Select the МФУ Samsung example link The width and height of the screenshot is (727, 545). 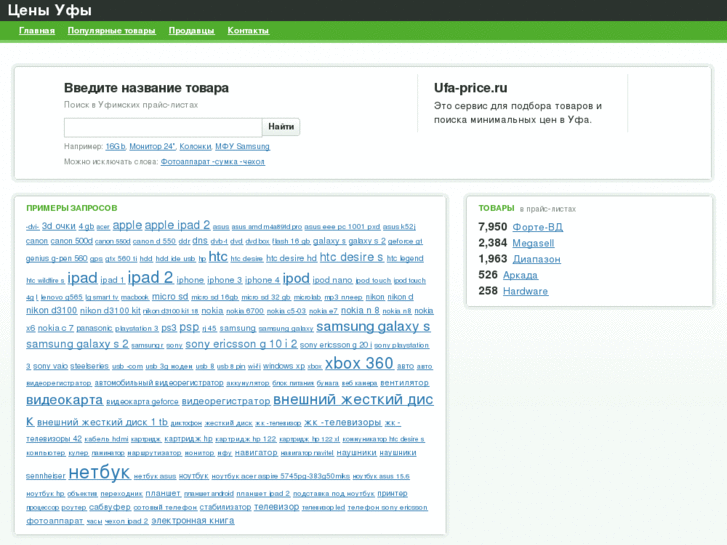click(x=242, y=147)
